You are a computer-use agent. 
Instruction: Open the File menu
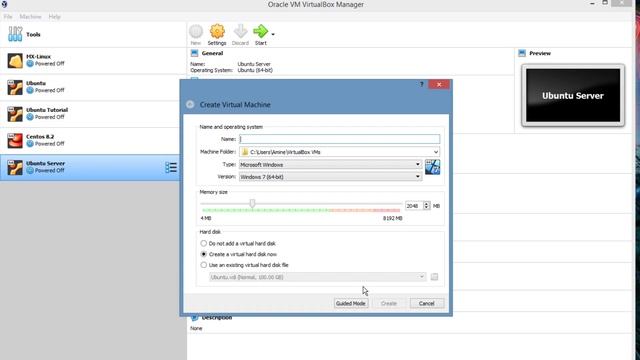click(8, 17)
